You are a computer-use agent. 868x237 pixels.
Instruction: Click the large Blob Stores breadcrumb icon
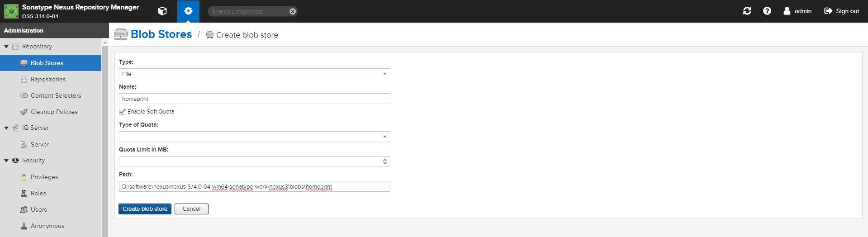pyautogui.click(x=121, y=34)
